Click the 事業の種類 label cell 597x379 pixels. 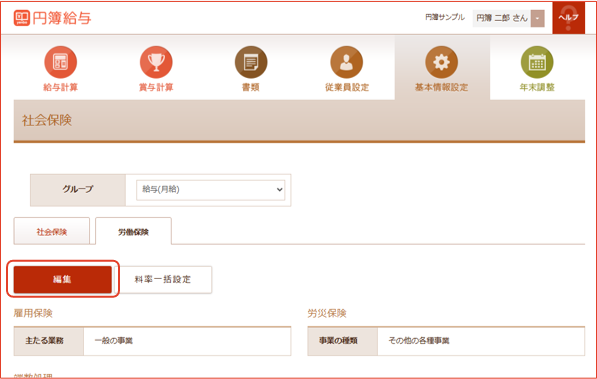tap(343, 341)
